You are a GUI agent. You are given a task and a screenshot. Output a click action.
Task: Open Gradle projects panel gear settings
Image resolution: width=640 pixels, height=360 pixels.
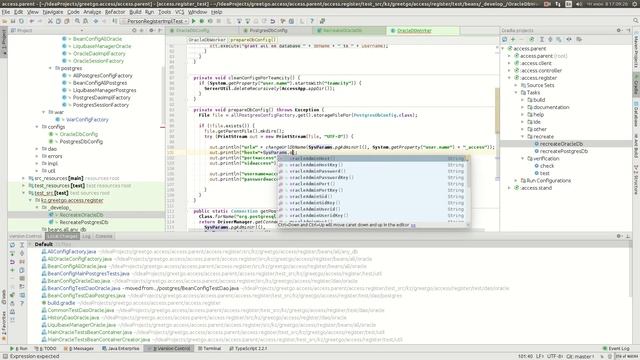tap(619, 30)
